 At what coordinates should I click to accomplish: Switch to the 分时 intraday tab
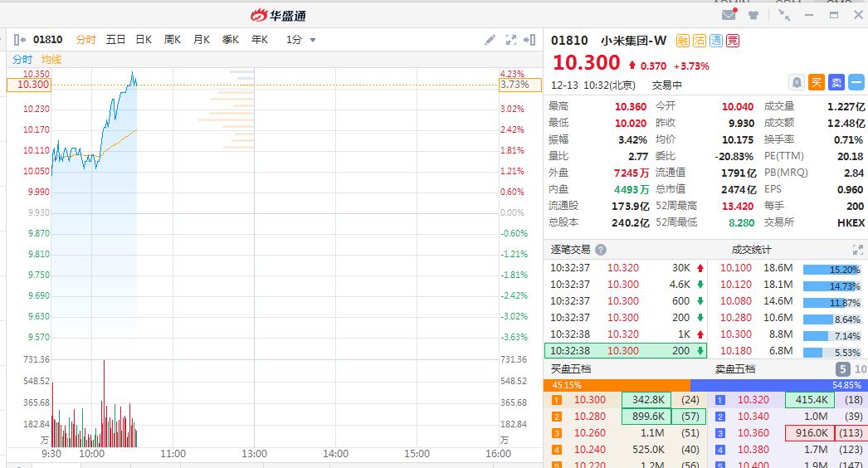coord(85,39)
